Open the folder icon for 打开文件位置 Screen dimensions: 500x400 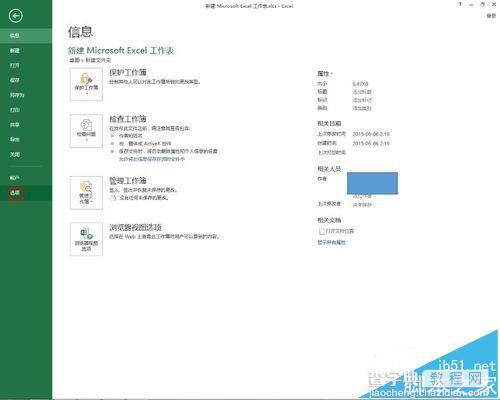pos(322,231)
